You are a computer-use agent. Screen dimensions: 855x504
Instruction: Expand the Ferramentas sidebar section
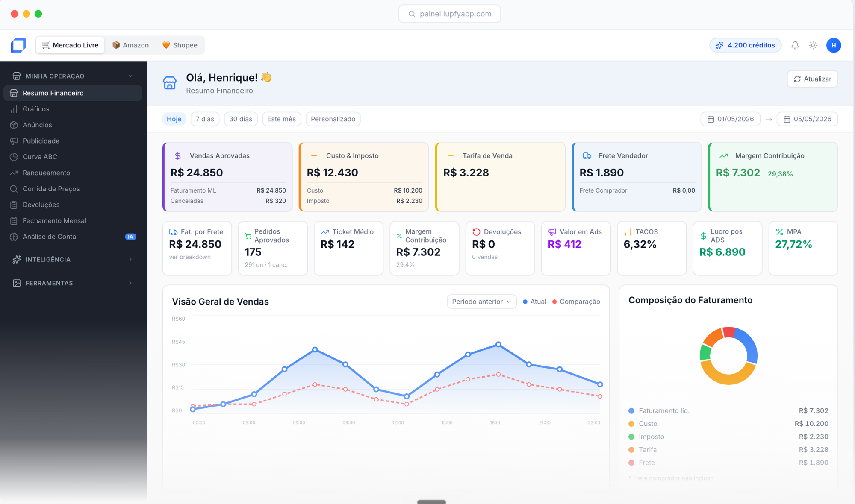point(73,283)
